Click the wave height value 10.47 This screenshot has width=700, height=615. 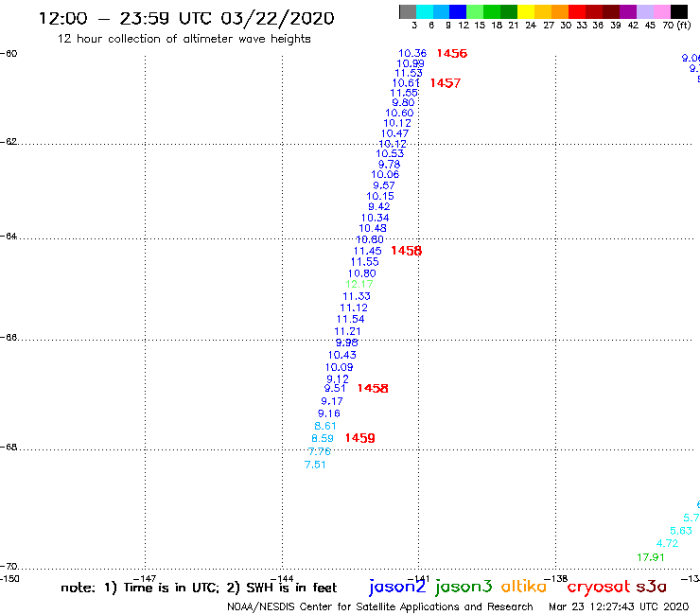[x=394, y=133]
